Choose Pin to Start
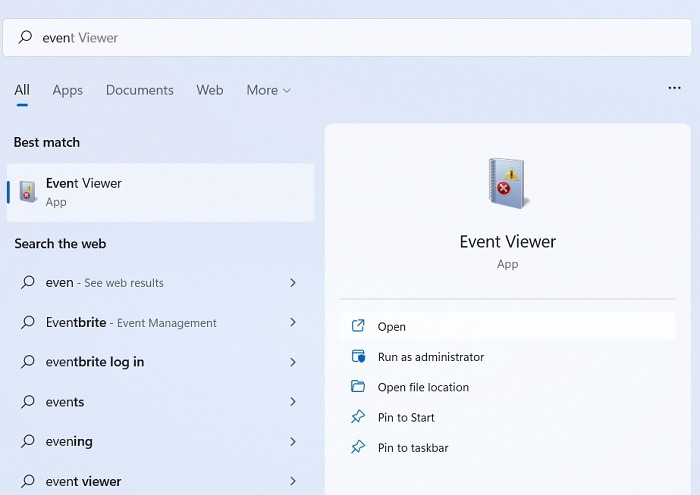This screenshot has width=700, height=495. pyautogui.click(x=508, y=417)
